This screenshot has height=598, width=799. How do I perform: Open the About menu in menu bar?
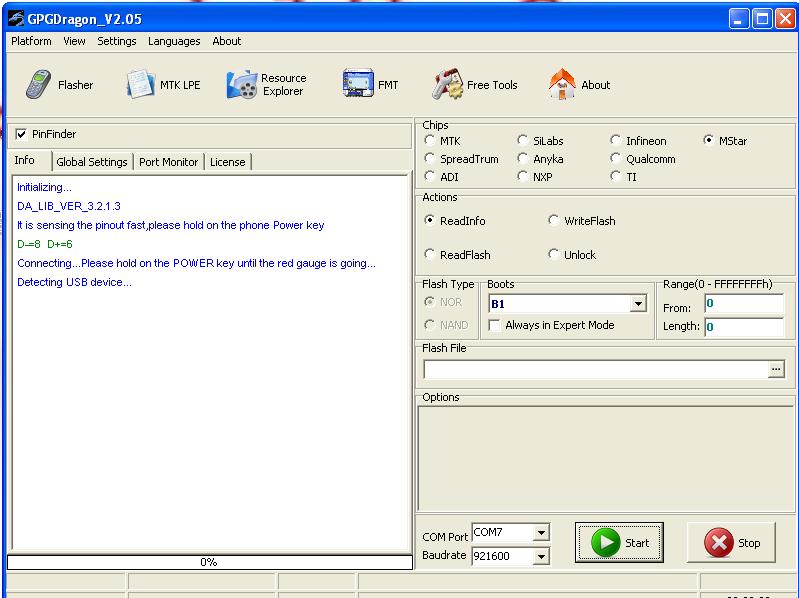click(227, 41)
